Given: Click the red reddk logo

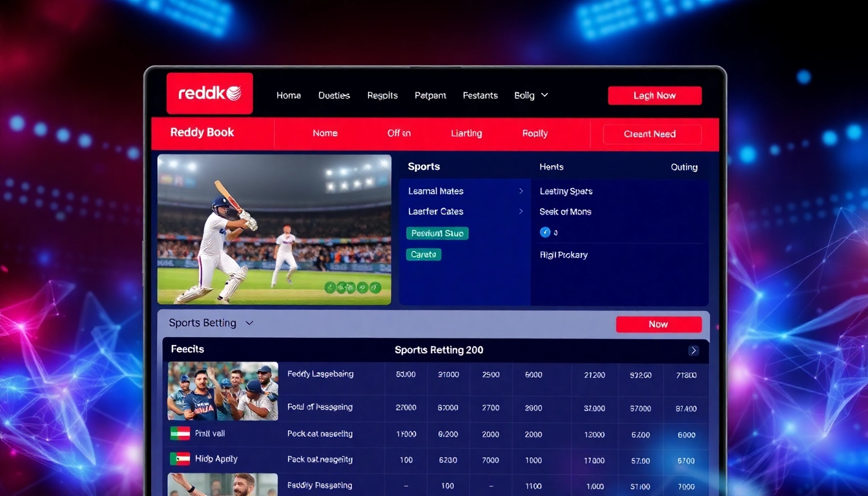Looking at the screenshot, I should click(x=209, y=94).
